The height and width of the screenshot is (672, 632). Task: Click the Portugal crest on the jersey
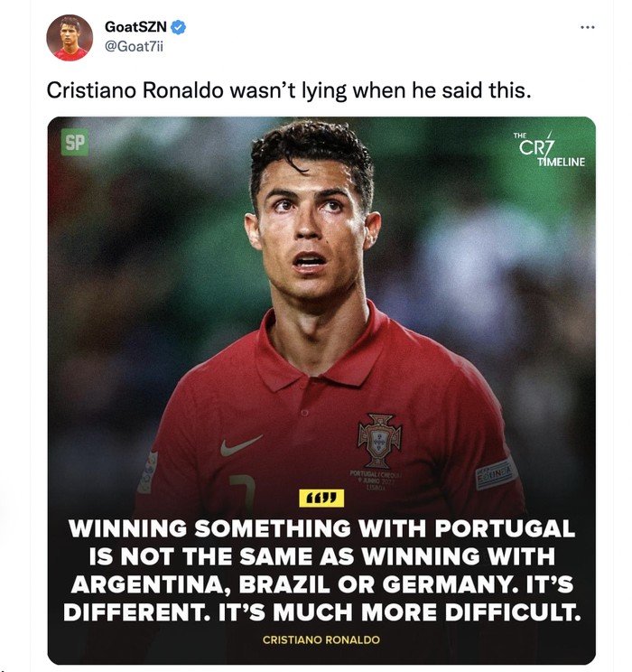(x=379, y=440)
